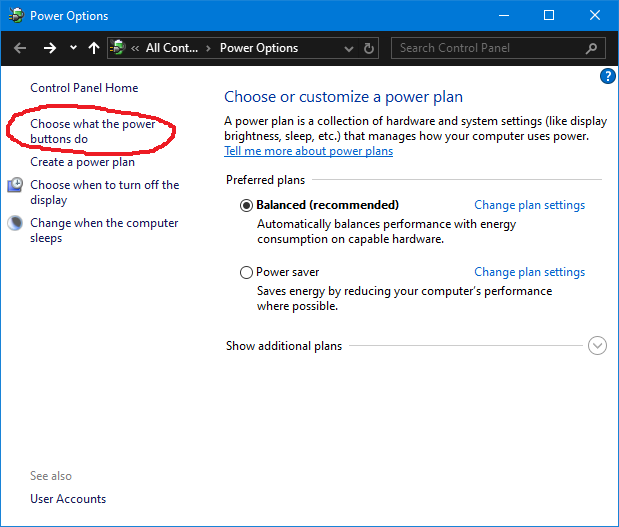619x527 pixels.
Task: Open Control Panel Home
Action: [x=84, y=88]
